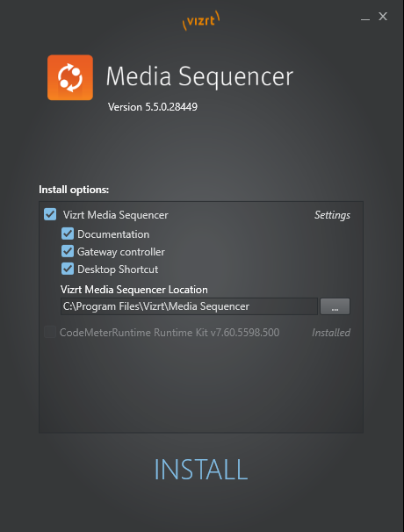
Task: Click the Gateway controller label text
Action: click(x=121, y=252)
